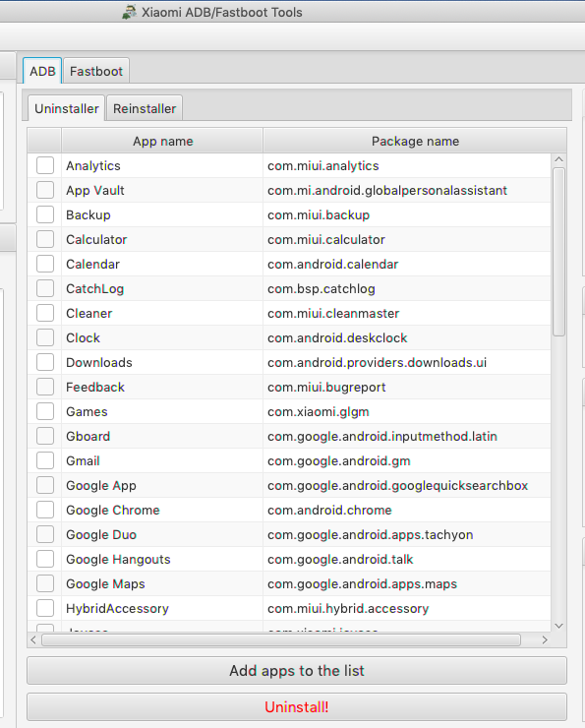This screenshot has width=585, height=728.
Task: Click com.google.android.apps.tachyon package name
Action: pos(371,535)
